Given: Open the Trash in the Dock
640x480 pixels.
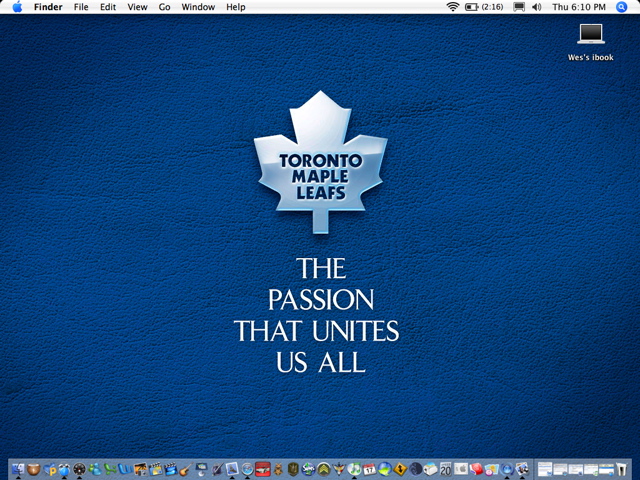Looking at the screenshot, I should [x=622, y=469].
